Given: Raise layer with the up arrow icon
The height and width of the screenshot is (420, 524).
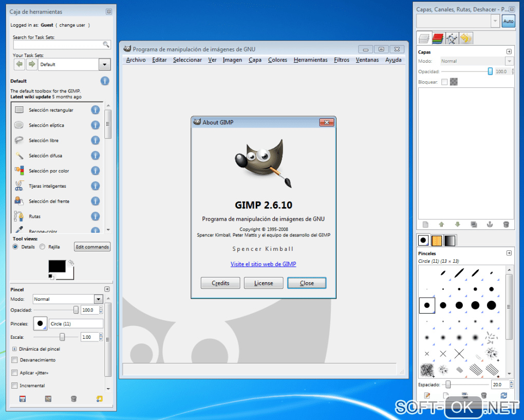Looking at the screenshot, I should tap(441, 224).
